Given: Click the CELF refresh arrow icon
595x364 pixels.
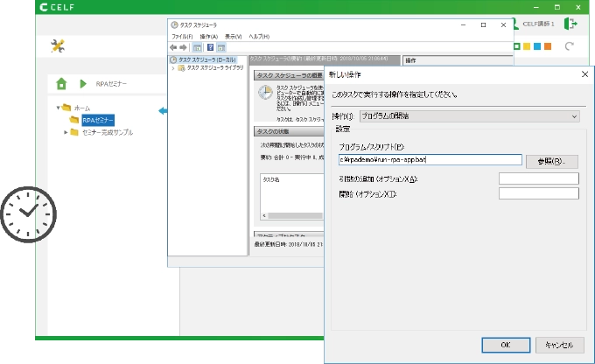Looking at the screenshot, I should pyautogui.click(x=569, y=46).
